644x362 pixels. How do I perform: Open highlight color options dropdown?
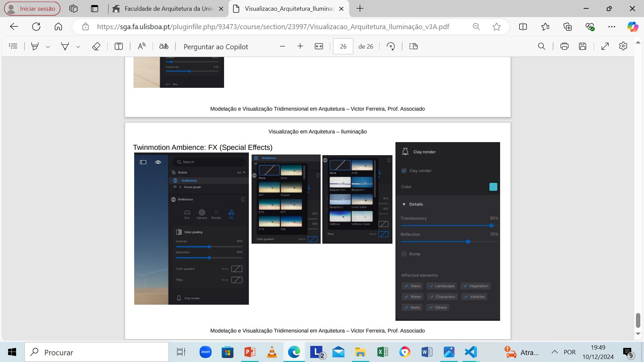pos(48,47)
